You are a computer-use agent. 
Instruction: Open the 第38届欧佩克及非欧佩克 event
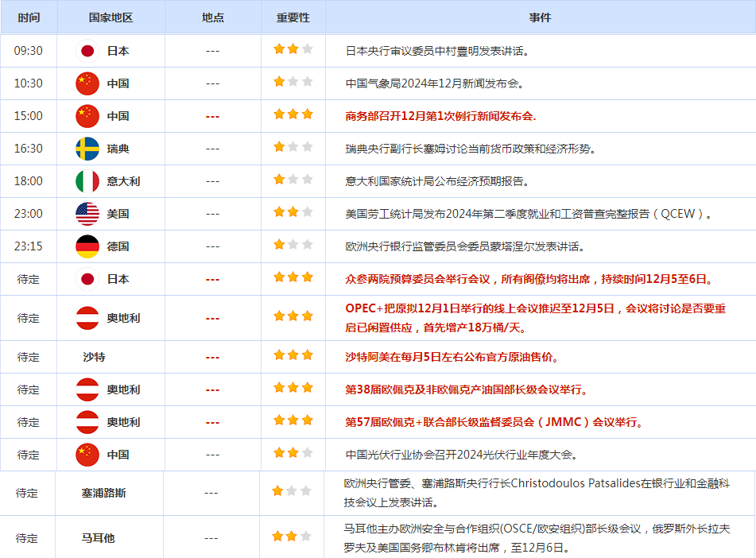point(467,389)
